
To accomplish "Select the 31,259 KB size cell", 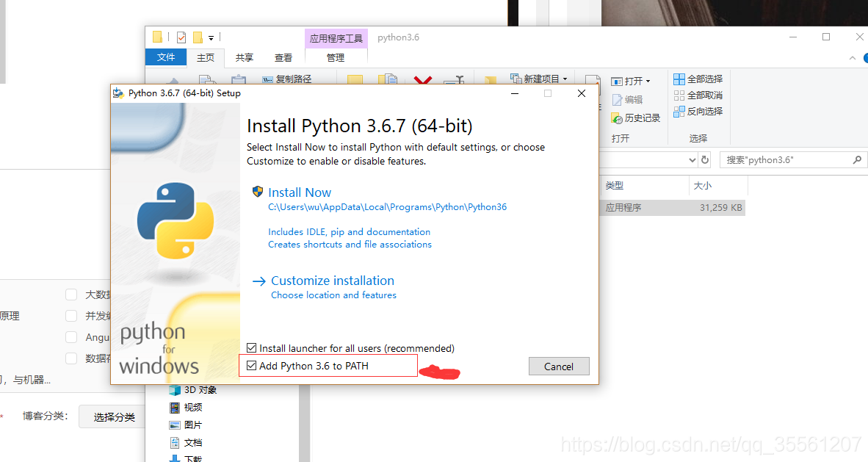I will pos(720,208).
